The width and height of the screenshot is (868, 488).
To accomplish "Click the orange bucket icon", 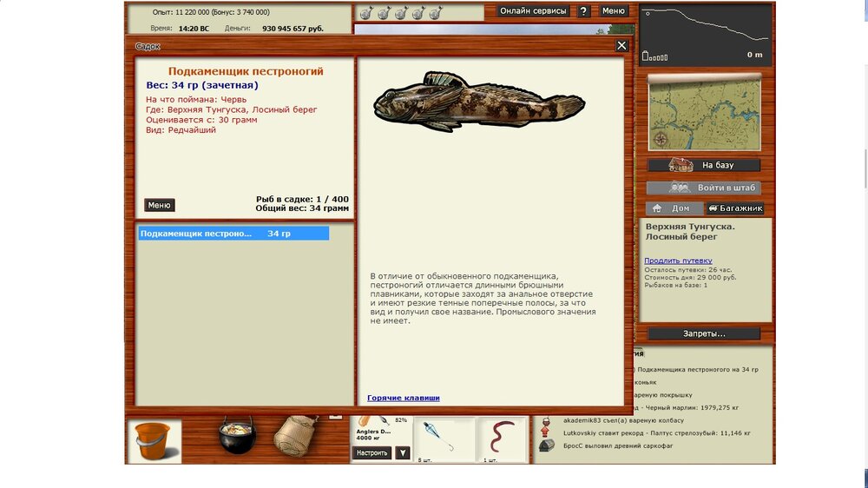I will click(x=155, y=441).
